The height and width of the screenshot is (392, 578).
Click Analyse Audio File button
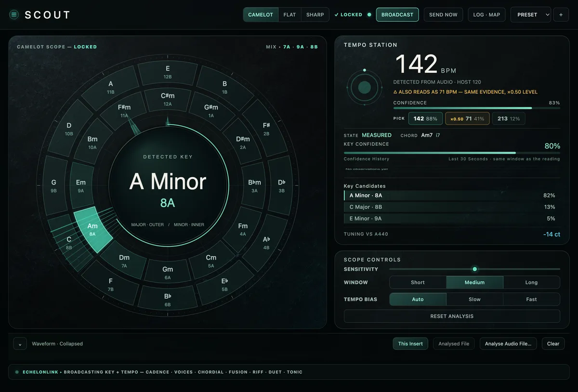508,344
